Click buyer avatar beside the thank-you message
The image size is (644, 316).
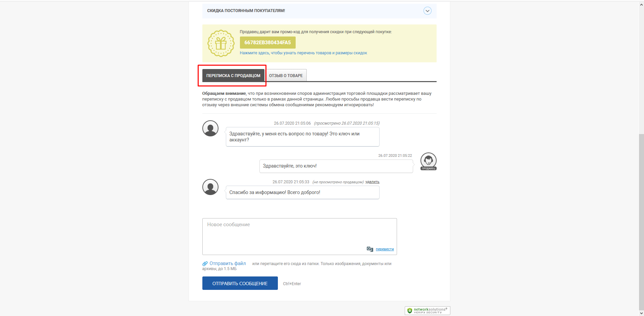pos(210,187)
